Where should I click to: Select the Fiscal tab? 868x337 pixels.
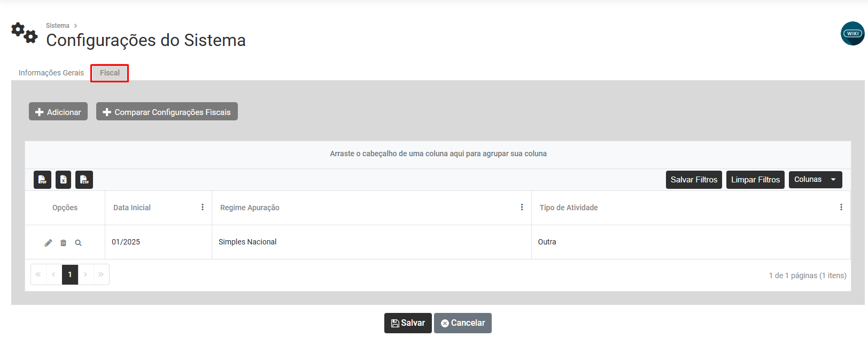pos(110,73)
